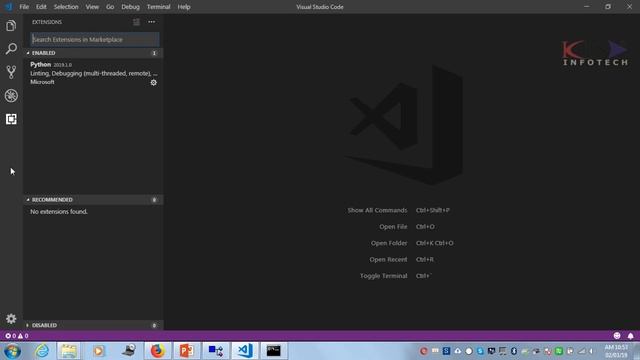
Task: Open media player from taskbar
Action: tap(98, 351)
